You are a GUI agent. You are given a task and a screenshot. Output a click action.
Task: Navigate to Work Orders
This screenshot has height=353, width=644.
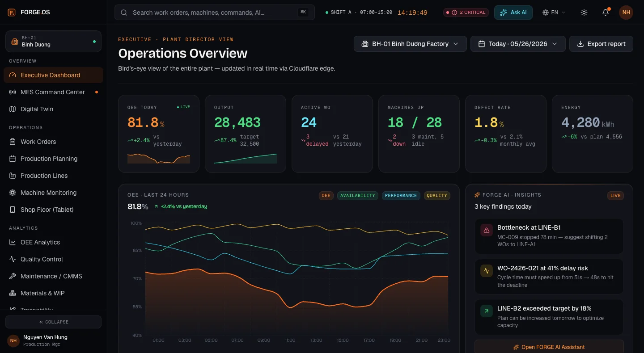(x=53, y=142)
